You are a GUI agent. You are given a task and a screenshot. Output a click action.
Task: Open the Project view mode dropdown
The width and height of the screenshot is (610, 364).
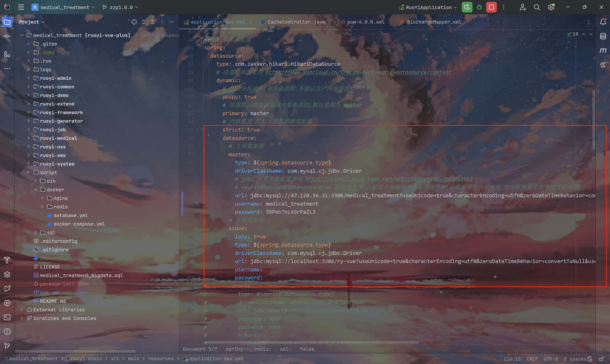tap(32, 22)
